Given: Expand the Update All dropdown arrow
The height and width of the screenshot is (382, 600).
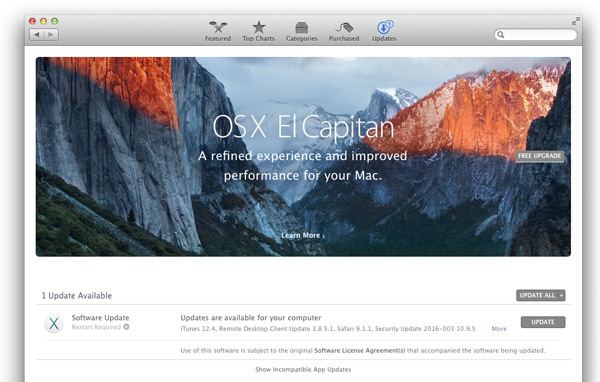Looking at the screenshot, I should coord(561,295).
